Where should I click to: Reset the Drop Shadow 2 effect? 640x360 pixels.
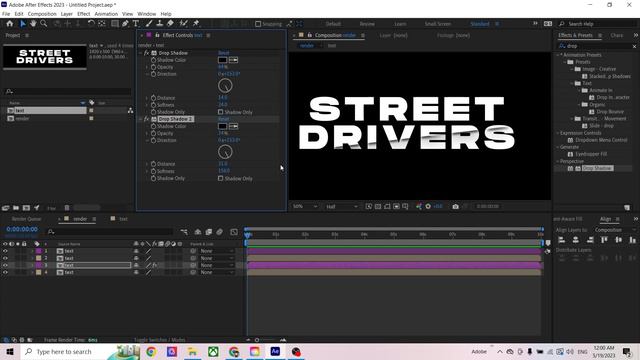click(x=224, y=119)
